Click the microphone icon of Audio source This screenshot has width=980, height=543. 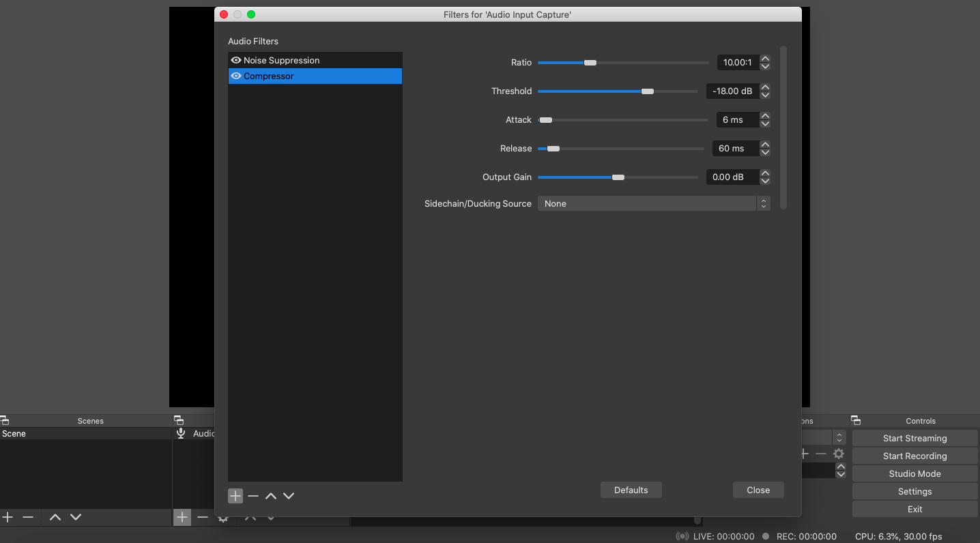(x=181, y=433)
